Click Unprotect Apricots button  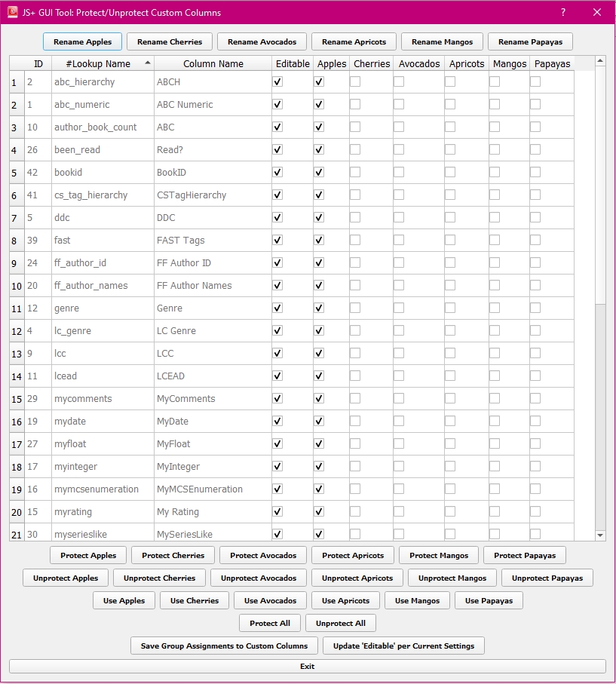tap(357, 578)
